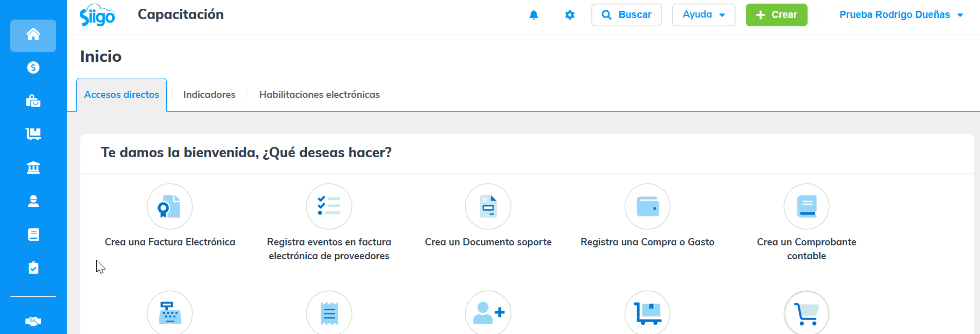Image resolution: width=980 pixels, height=334 pixels.
Task: Switch to the Indicadores tab
Action: point(209,95)
